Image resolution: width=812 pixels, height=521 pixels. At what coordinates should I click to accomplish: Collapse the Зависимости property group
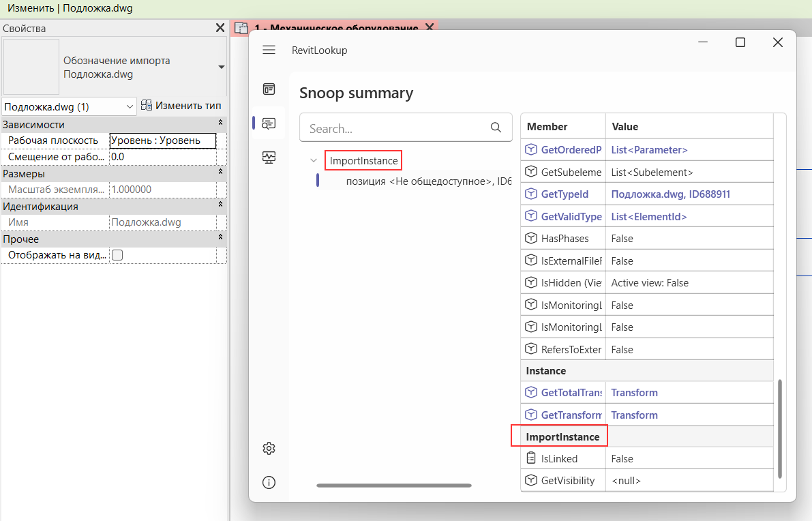221,123
